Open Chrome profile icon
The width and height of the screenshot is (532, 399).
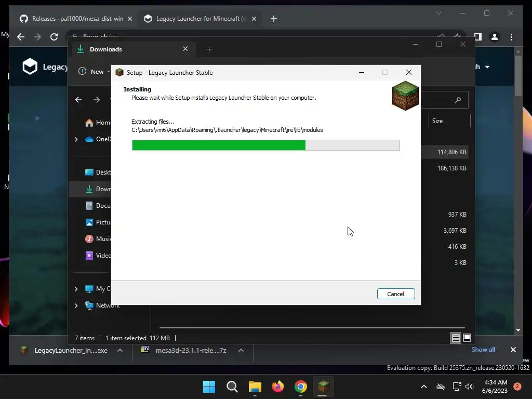[x=495, y=37]
